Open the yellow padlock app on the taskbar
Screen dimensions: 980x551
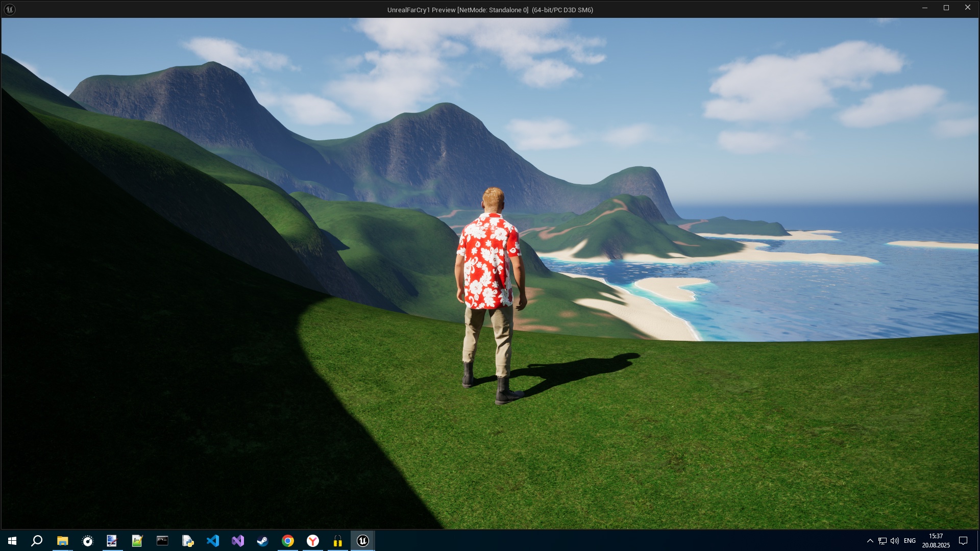pos(337,541)
